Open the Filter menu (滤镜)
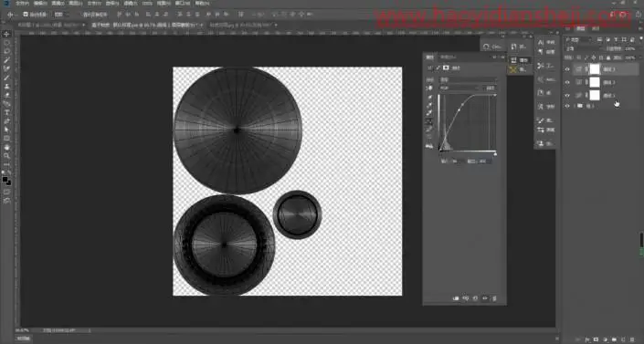The width and height of the screenshot is (644, 344). click(x=131, y=4)
